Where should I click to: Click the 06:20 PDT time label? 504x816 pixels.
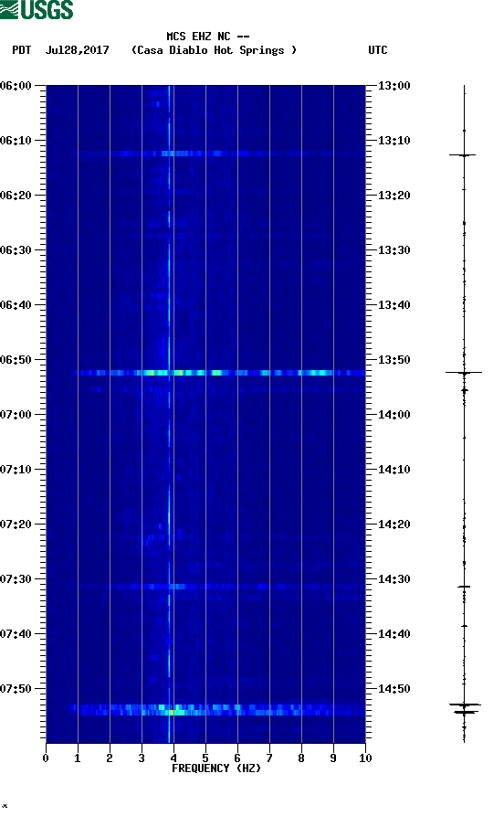click(16, 196)
